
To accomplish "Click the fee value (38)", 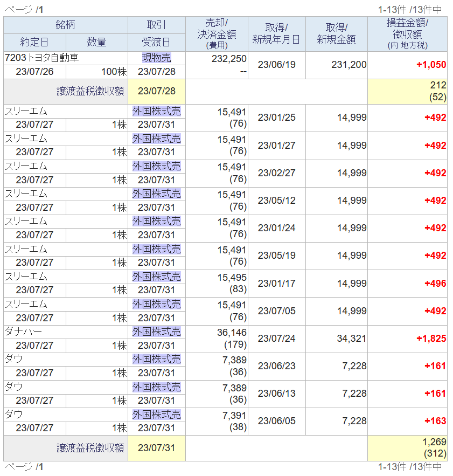I will point(238,427).
